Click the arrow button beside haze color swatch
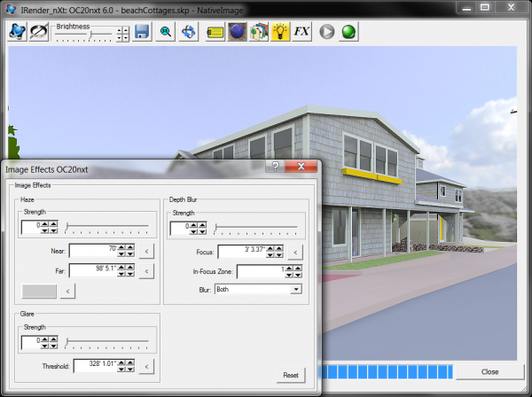This screenshot has width=532, height=397. 67,290
